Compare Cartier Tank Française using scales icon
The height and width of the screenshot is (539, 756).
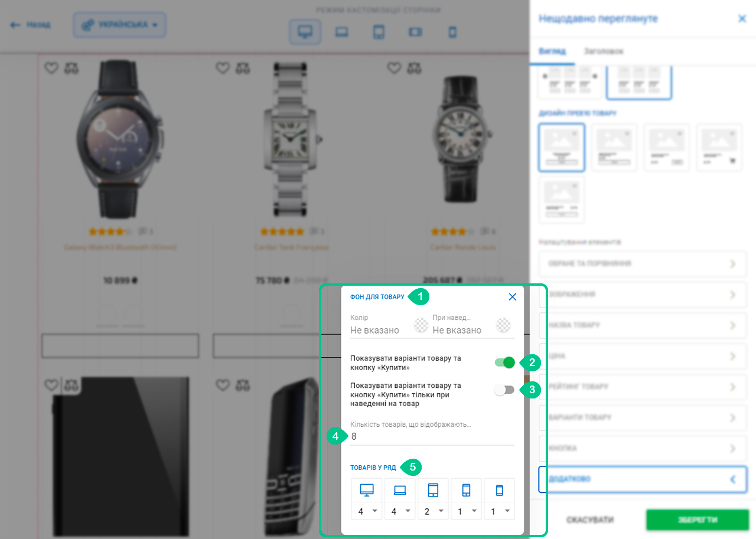pyautogui.click(x=243, y=68)
